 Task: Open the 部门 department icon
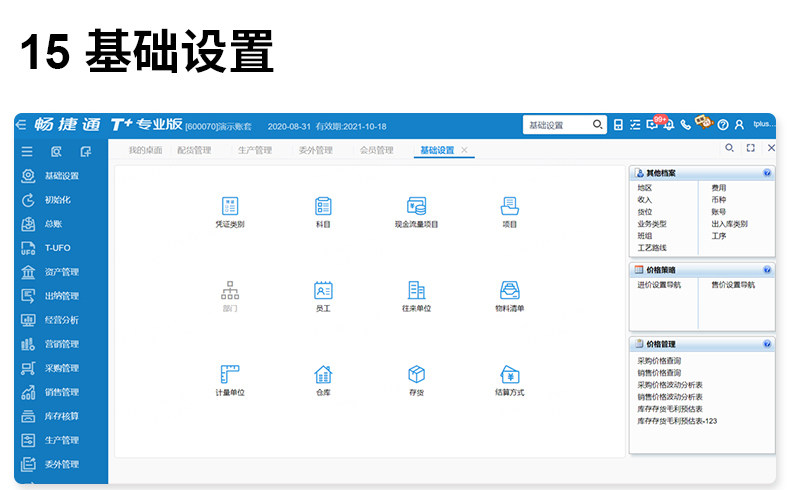tap(230, 290)
